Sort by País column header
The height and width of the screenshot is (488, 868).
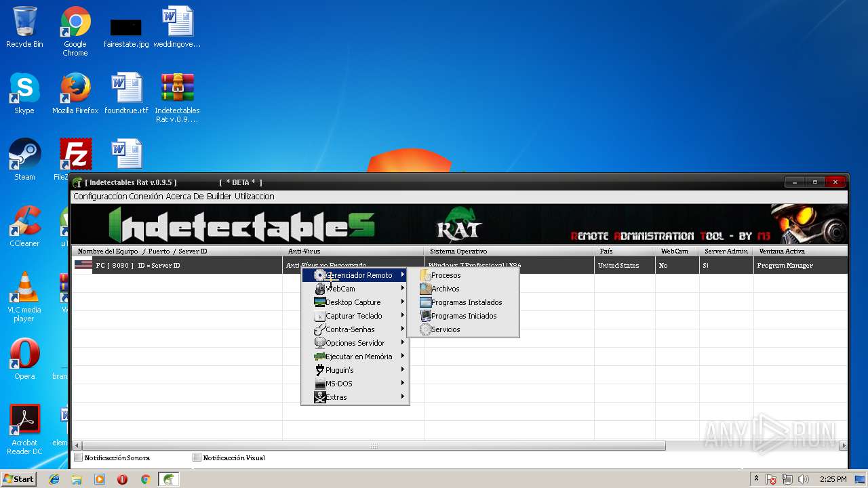pos(625,251)
